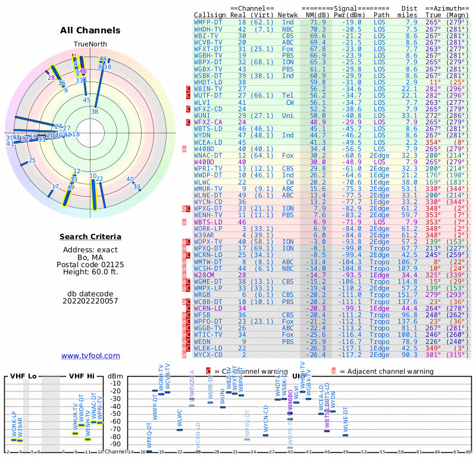476x457 pixels.
Task: Select the WYCN-CD callsign in the table
Action: pyautogui.click(x=208, y=202)
